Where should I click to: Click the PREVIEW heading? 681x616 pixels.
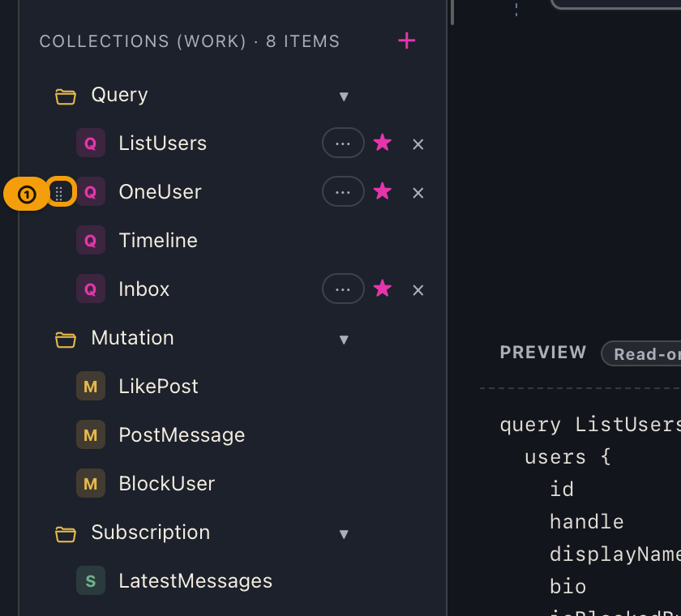click(543, 352)
